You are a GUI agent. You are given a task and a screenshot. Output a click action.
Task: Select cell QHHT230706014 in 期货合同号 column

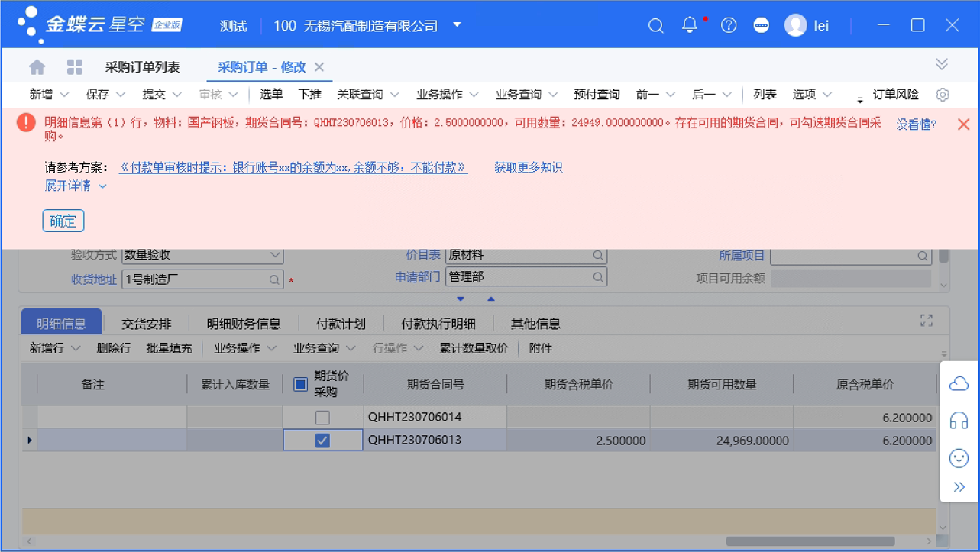coord(435,418)
